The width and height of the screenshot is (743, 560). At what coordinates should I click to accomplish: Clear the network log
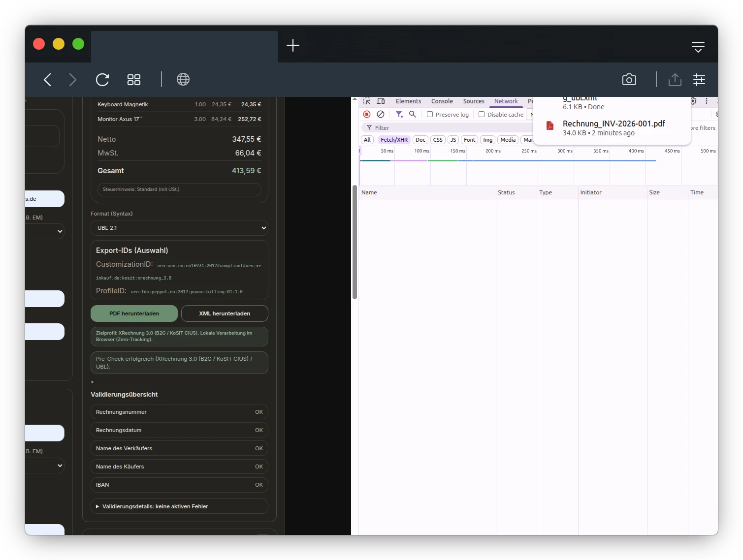[381, 114]
